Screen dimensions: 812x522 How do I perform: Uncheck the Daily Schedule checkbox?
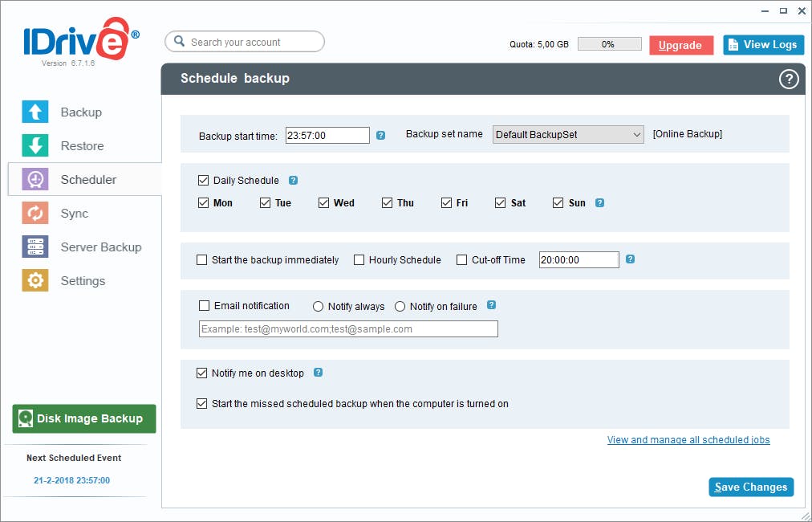[x=203, y=181]
